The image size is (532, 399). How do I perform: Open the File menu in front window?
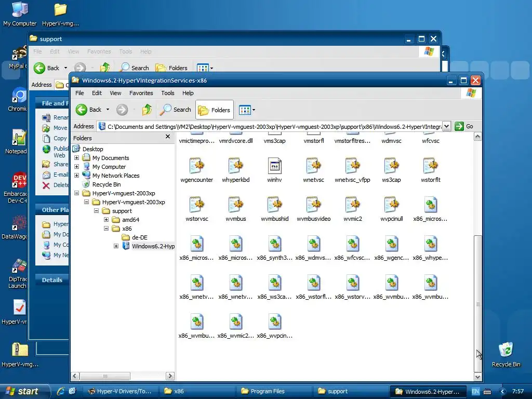[79, 93]
